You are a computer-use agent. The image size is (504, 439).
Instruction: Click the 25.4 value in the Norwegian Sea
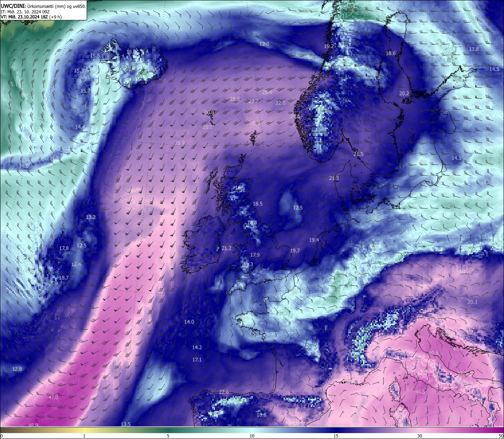(267, 93)
